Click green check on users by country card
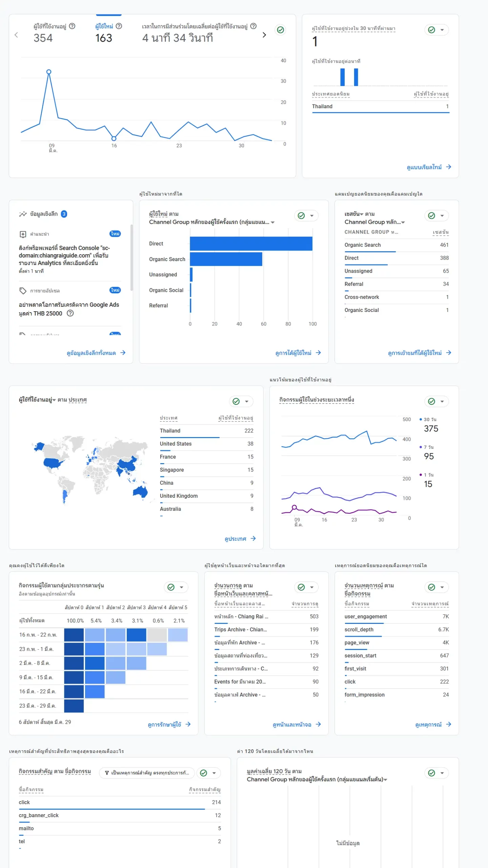Viewport: 488px width, 868px height. tap(236, 401)
